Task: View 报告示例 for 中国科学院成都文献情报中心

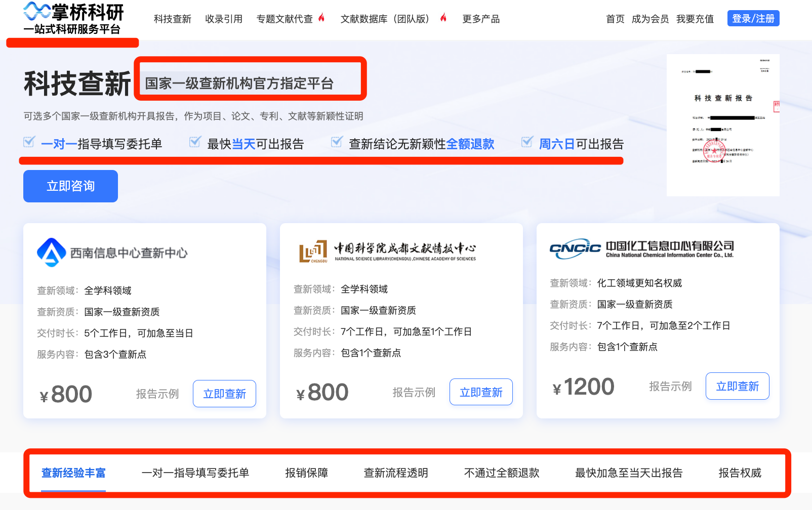Action: [414, 392]
